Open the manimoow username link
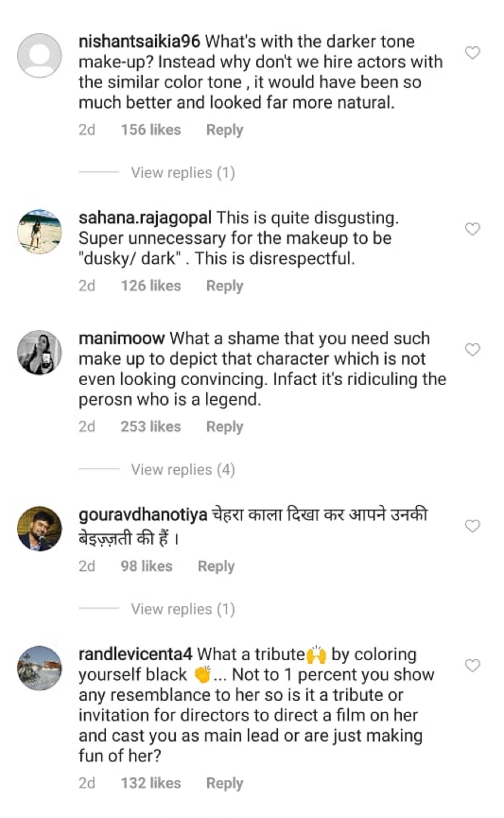This screenshot has height=818, width=504. point(122,338)
